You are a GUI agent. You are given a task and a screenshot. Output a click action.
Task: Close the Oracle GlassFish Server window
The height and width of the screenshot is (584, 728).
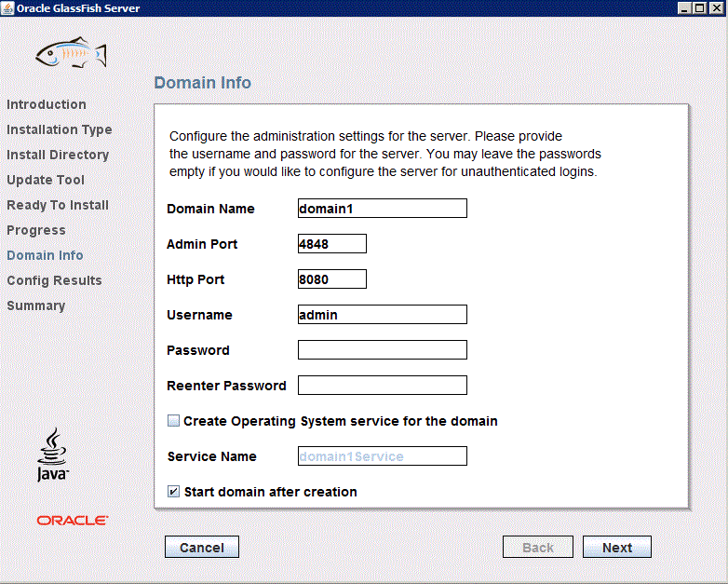716,7
